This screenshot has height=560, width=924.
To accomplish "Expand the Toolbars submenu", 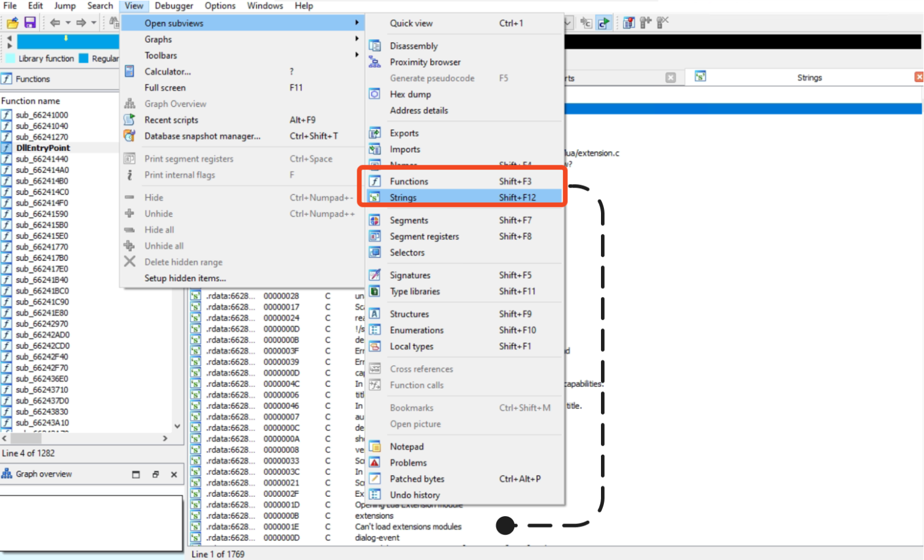I will point(161,55).
